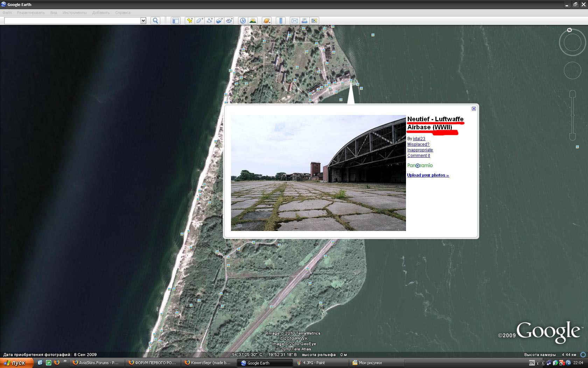Click the record a tour icon

(229, 21)
